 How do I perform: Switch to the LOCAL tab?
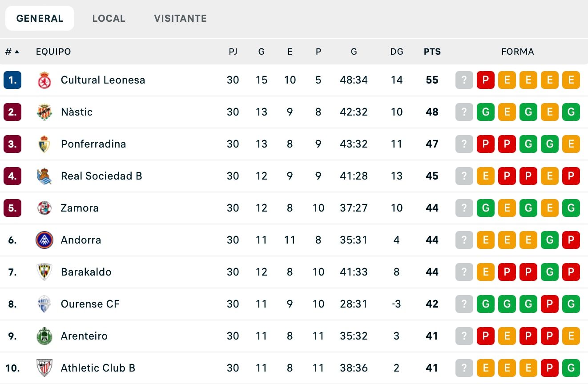pos(109,18)
